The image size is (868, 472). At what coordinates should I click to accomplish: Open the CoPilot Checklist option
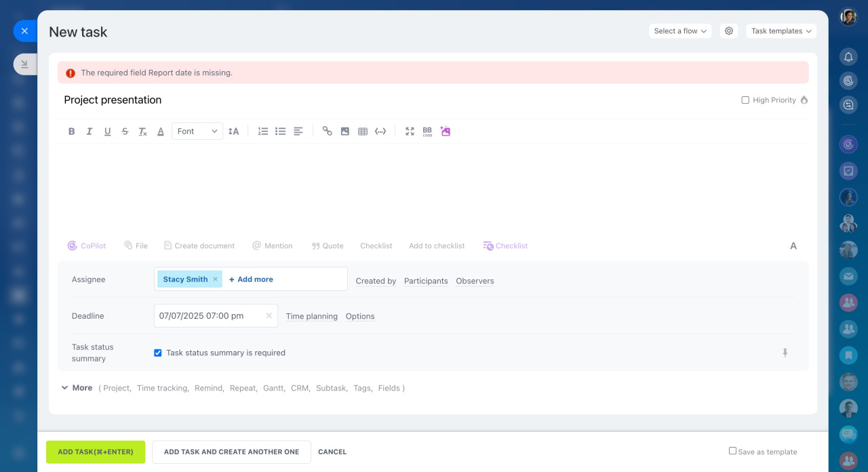pyautogui.click(x=505, y=245)
